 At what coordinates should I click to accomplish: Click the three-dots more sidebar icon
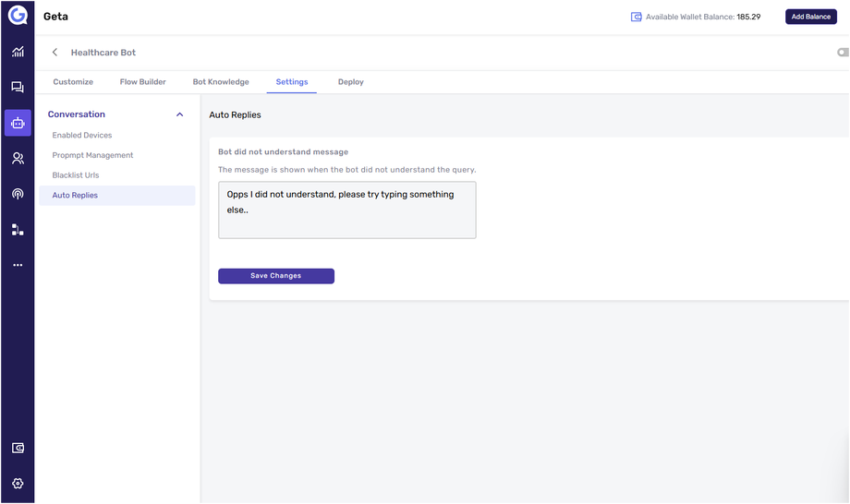(18, 265)
